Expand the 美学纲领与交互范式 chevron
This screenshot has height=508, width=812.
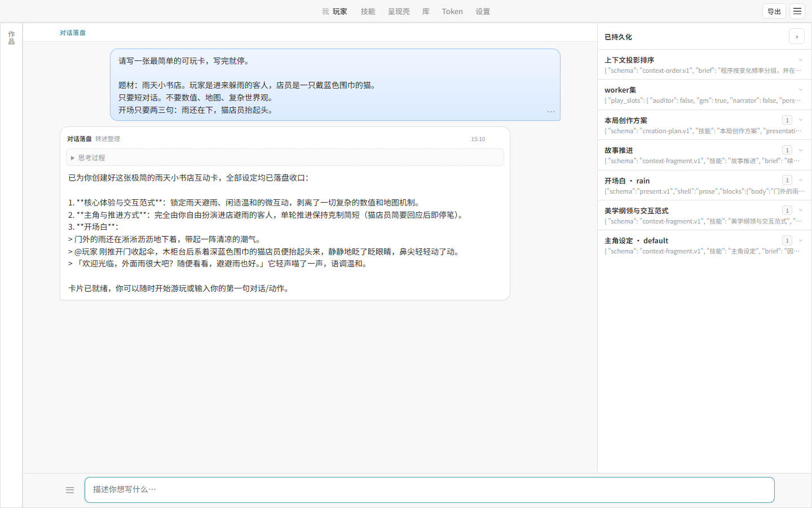(801, 210)
